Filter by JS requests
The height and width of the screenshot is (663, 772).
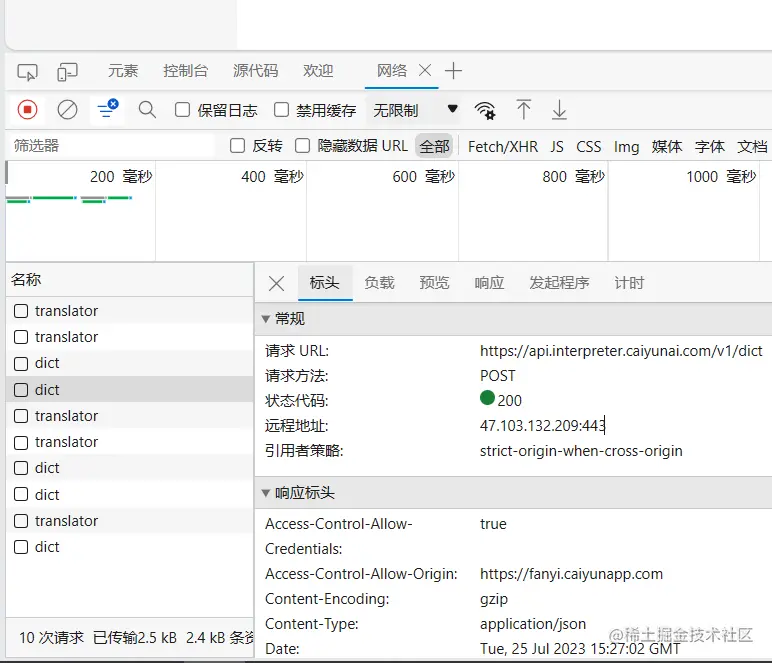[x=557, y=147]
